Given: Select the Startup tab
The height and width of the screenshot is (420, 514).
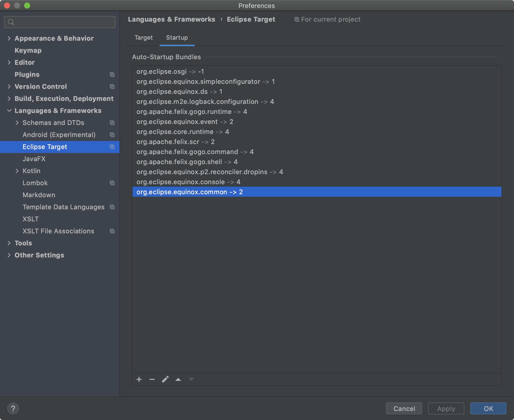Looking at the screenshot, I should click(x=177, y=38).
